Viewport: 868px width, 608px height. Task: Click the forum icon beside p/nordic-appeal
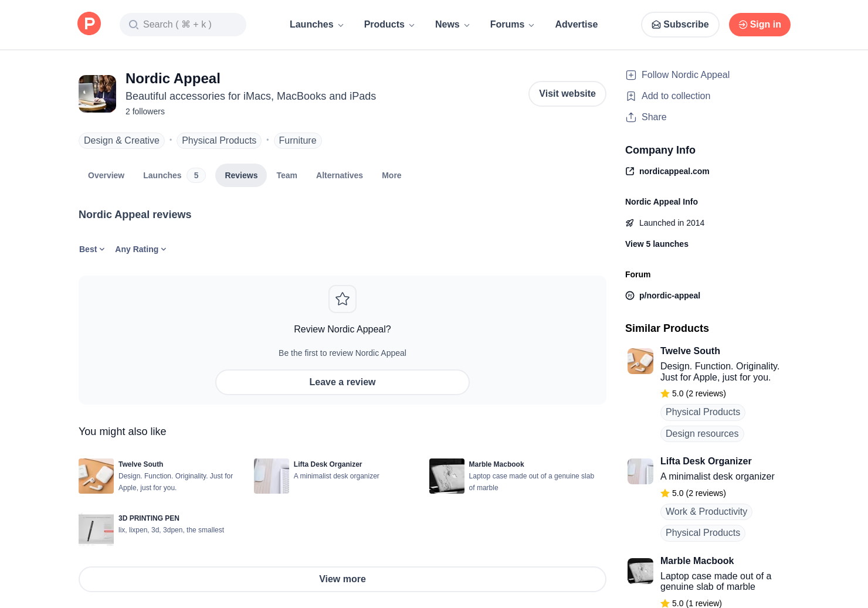630,295
